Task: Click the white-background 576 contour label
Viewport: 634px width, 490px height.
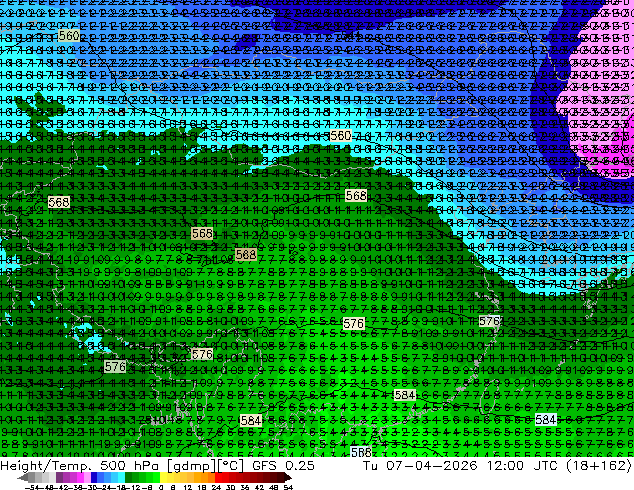Action: (489, 321)
